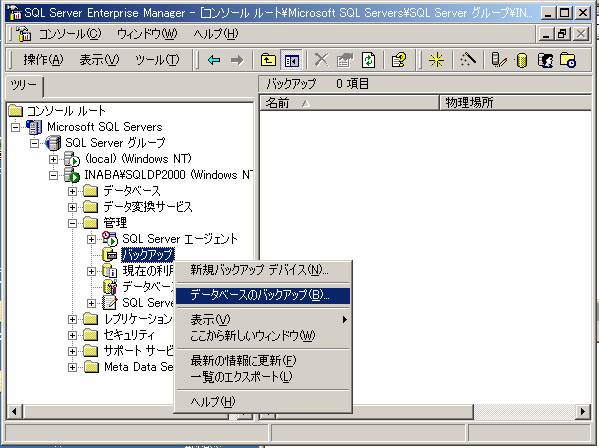
Task: Click the 現在の利用 activity icon in tree
Action: coord(110,271)
